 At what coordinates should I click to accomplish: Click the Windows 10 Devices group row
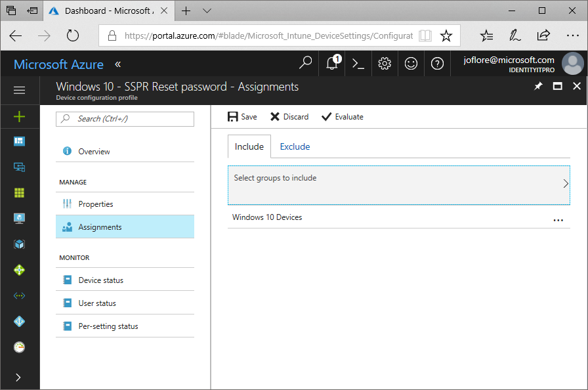pos(398,217)
